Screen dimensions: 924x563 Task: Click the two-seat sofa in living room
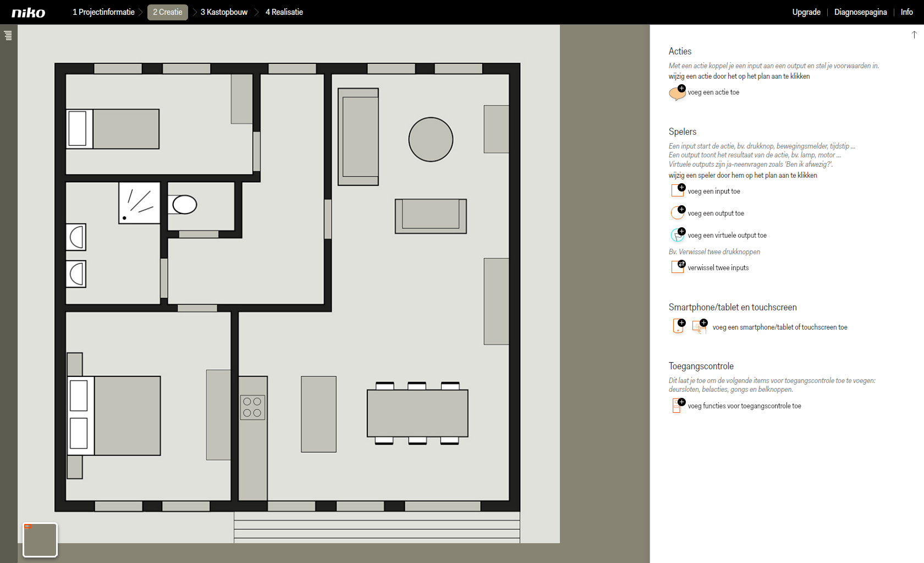[x=431, y=216]
